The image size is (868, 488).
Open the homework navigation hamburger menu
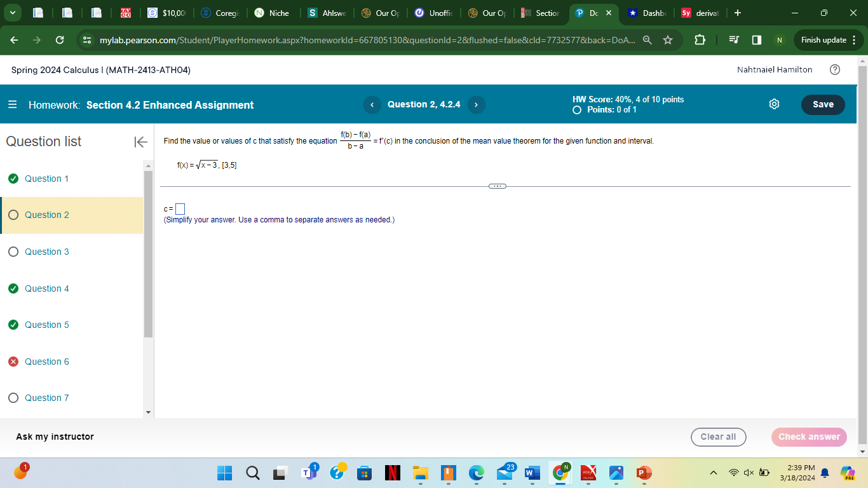coord(13,105)
